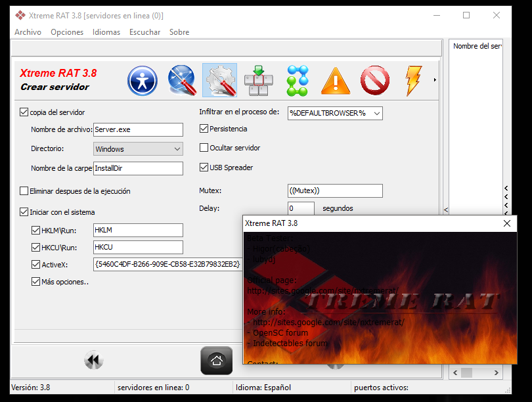Viewport: 532px width, 402px height.
Task: Click the horizontal scrollbar thumb
Action: click(466, 373)
